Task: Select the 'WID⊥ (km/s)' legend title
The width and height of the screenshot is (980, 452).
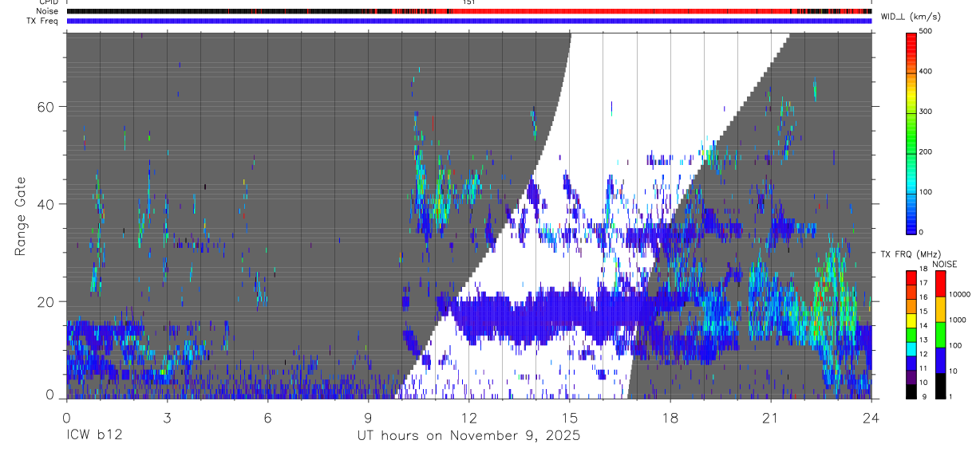Action: click(x=911, y=16)
